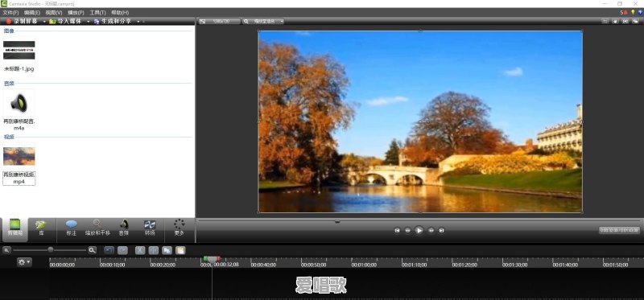Screen dimensions: 644x300
Task: Click the copy icon on timeline toolbar
Action: (167, 250)
